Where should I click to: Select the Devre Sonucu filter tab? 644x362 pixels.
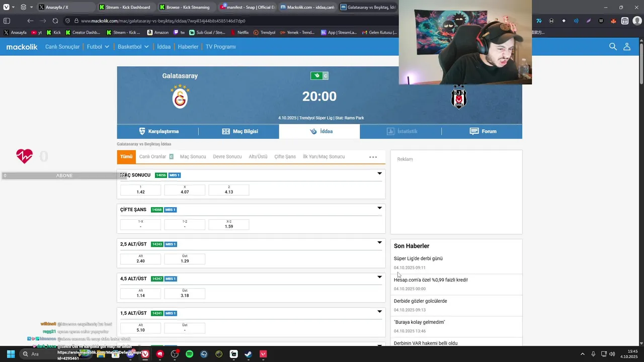point(227,157)
